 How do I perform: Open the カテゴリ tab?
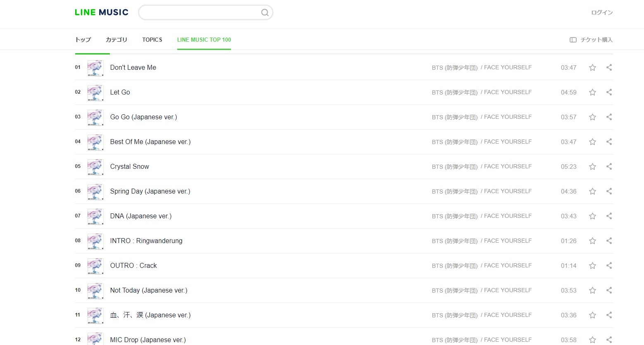pos(116,40)
